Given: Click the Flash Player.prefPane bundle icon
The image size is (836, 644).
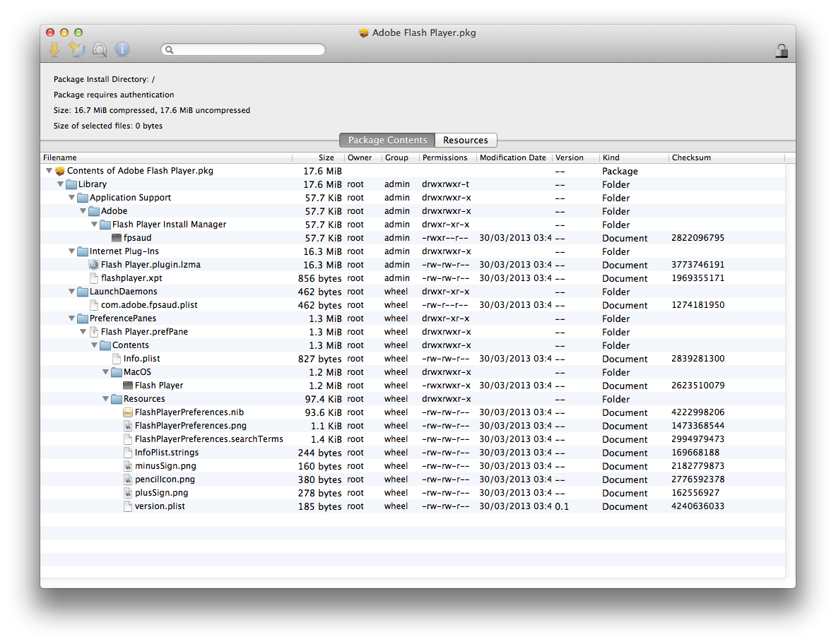Looking at the screenshot, I should [x=94, y=332].
